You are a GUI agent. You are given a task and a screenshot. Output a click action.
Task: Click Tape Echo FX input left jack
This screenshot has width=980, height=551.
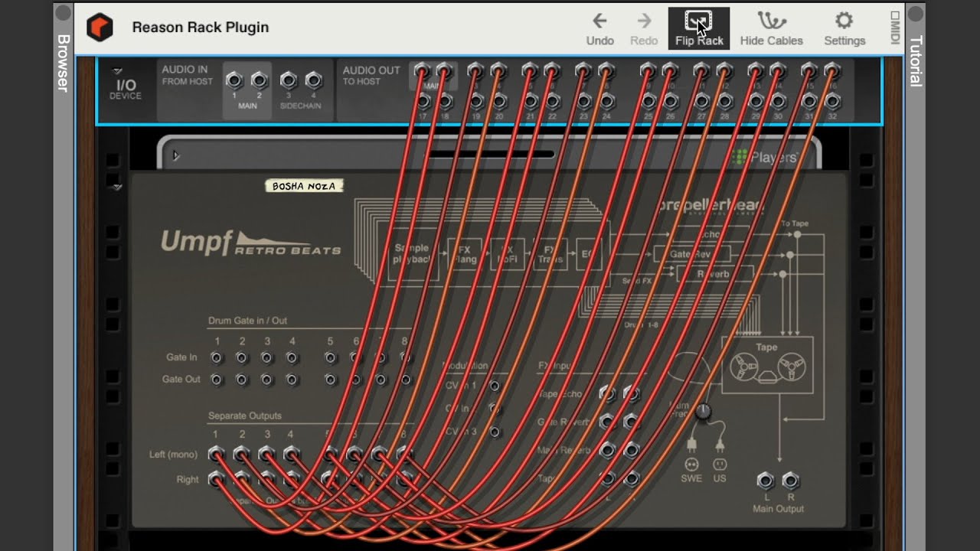pos(607,394)
